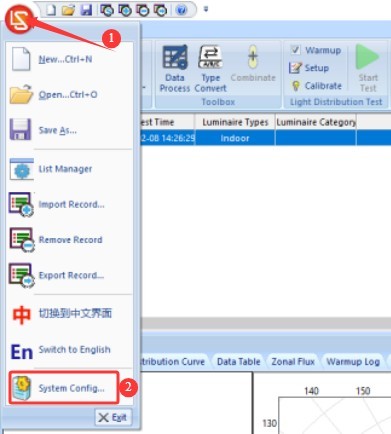Select Save As... in the application menu
This screenshot has height=434, width=391.
[69, 130]
